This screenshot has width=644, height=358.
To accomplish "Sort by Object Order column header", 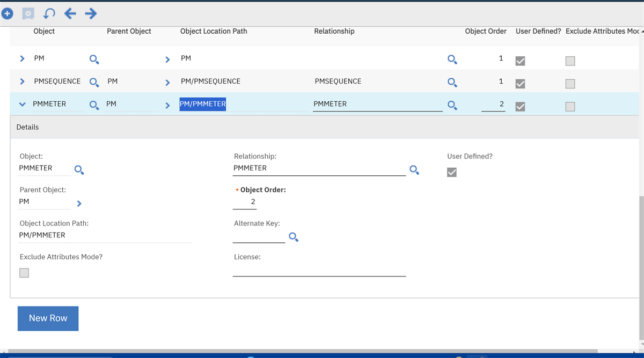I will click(485, 31).
